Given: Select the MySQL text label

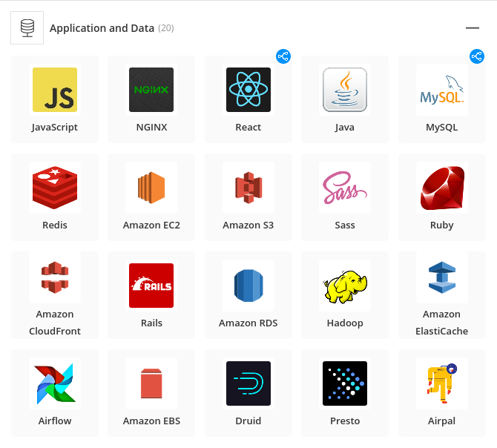Looking at the screenshot, I should click(442, 128).
